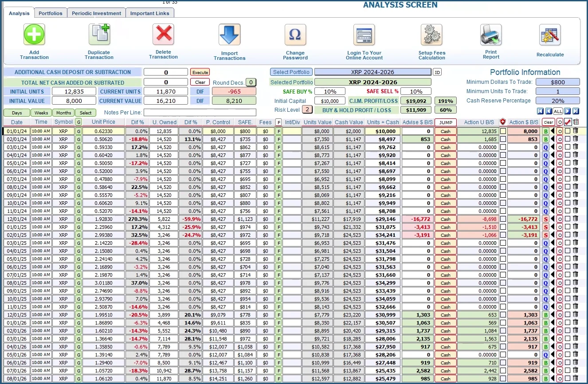The height and width of the screenshot is (384, 588).
Task: Click the JUMP button in table header
Action: [x=446, y=122]
